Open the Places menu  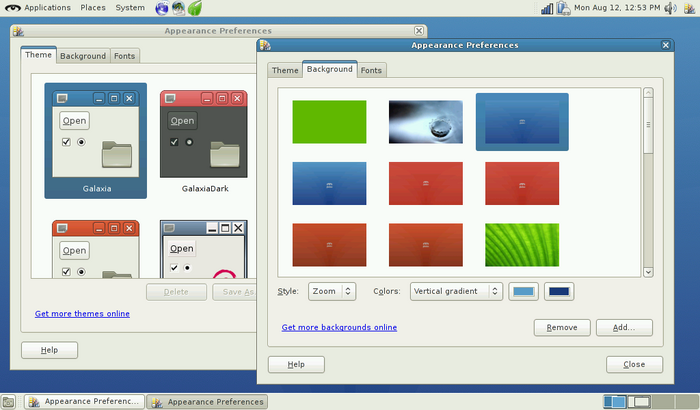[93, 8]
